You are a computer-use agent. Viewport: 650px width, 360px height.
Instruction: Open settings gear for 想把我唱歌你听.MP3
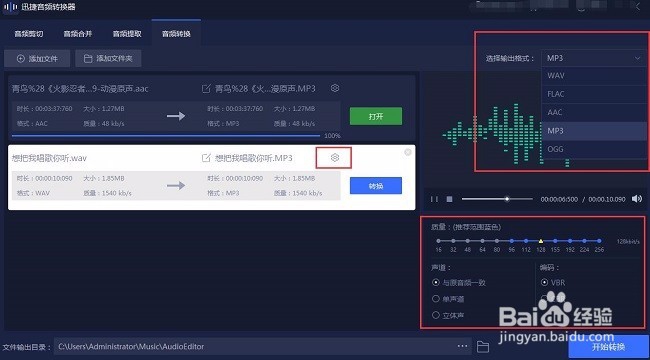[x=335, y=158]
